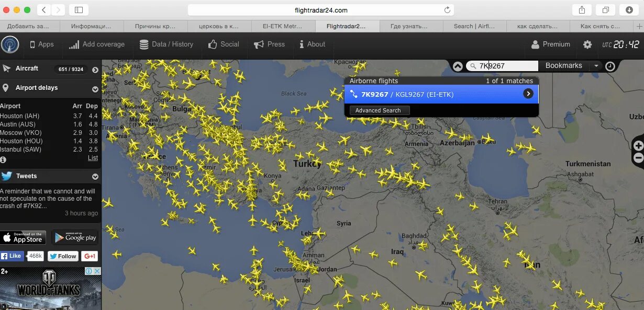The width and height of the screenshot is (644, 310).
Task: Open Advanced Search
Action: tap(380, 110)
